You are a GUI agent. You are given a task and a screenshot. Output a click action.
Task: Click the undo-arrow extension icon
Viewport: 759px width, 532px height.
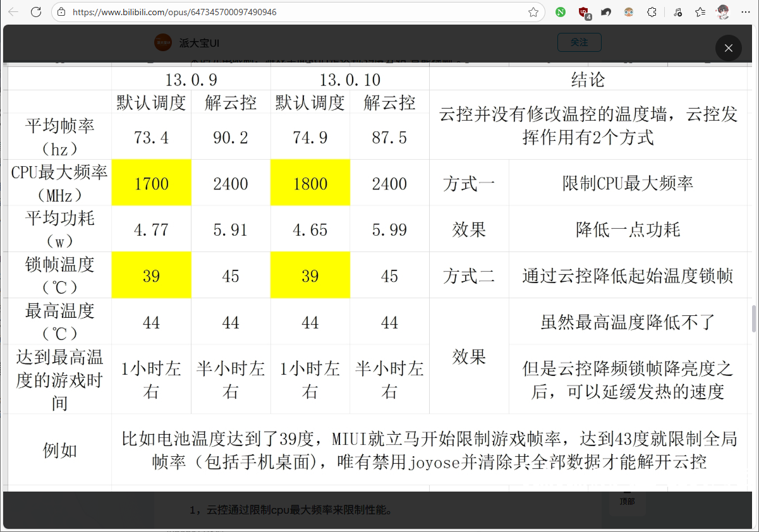(605, 12)
